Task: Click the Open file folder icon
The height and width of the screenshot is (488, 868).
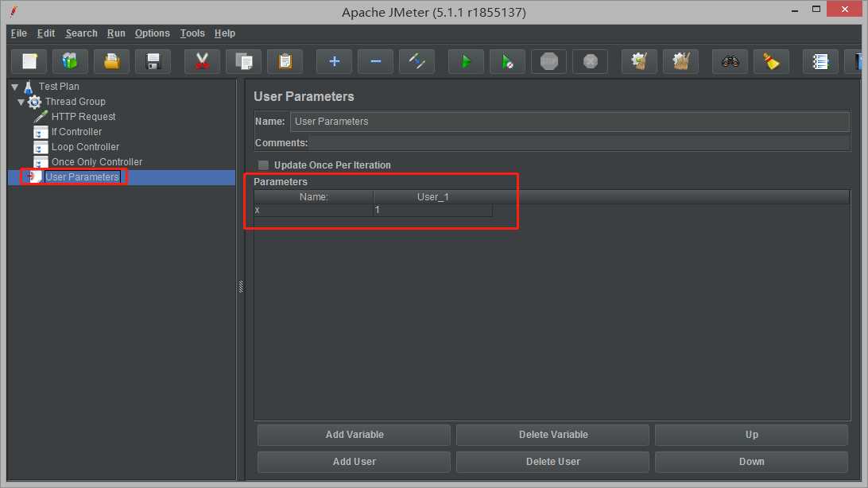Action: pyautogui.click(x=112, y=61)
